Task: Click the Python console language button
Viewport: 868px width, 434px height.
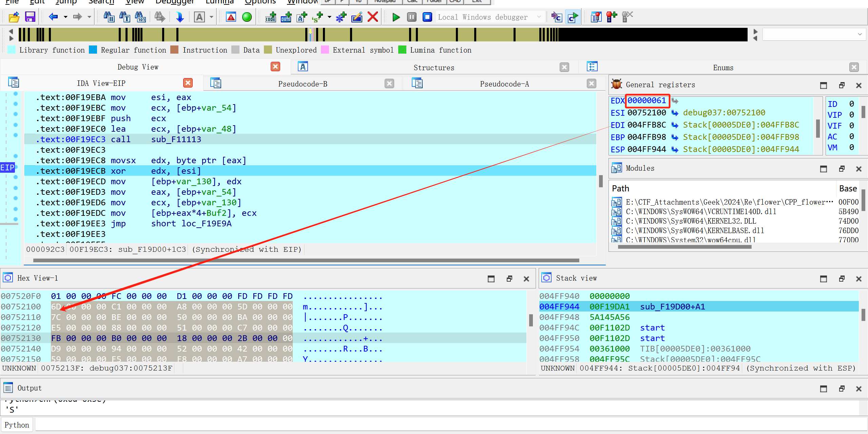Action: coord(17,425)
